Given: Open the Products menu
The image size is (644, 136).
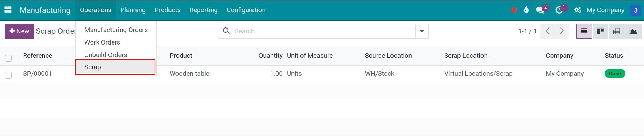Looking at the screenshot, I should [167, 10].
